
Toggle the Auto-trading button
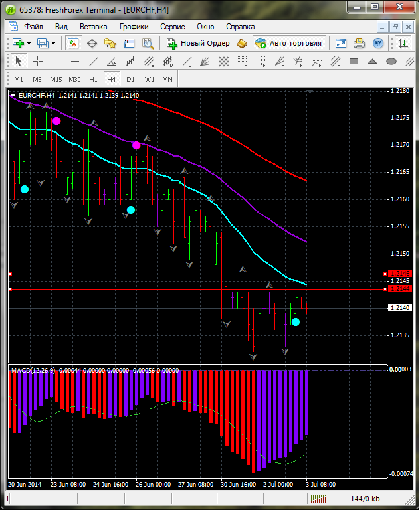(288, 43)
